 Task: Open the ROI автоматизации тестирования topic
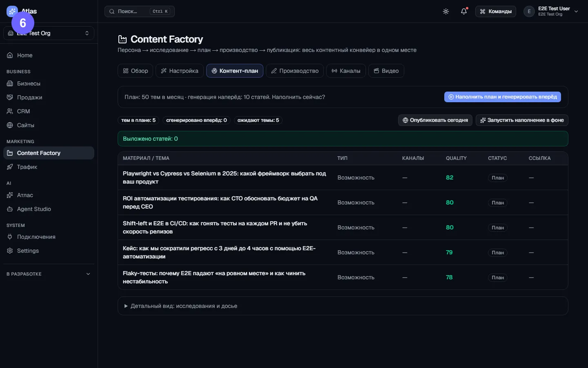[220, 202]
